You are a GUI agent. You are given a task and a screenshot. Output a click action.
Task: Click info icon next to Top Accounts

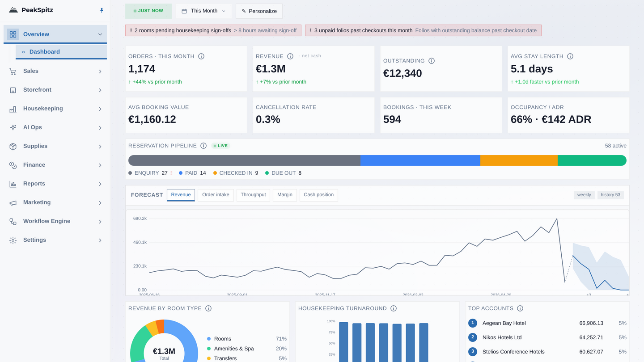pyautogui.click(x=520, y=308)
